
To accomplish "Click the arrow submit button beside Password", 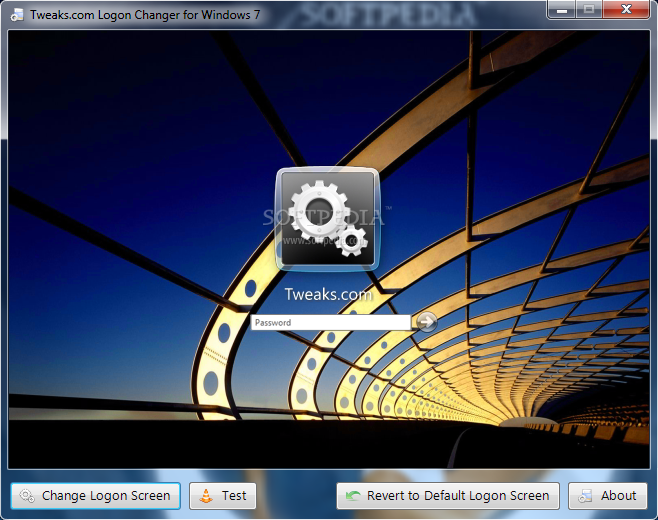I will click(x=426, y=322).
